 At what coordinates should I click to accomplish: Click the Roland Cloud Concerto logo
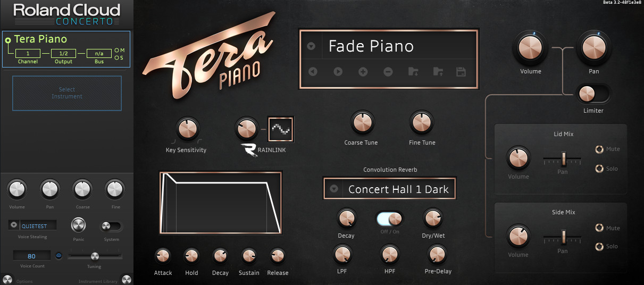(67, 14)
